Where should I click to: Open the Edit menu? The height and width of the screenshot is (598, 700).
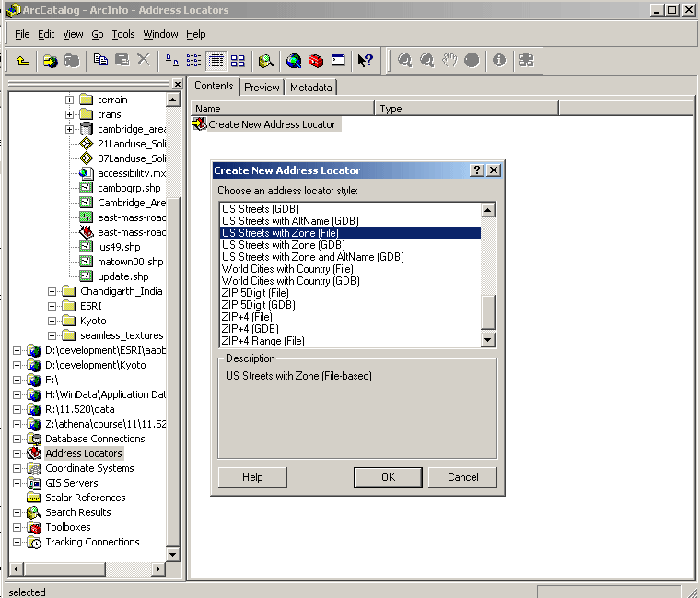click(46, 34)
